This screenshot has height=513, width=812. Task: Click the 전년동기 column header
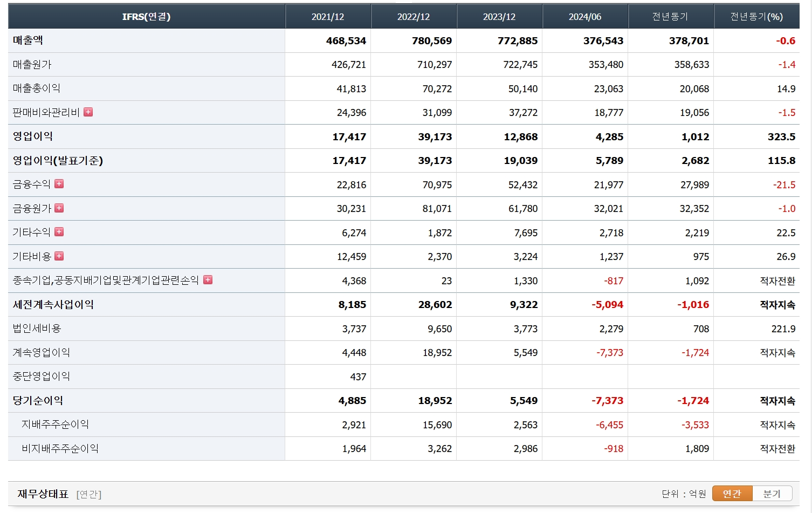tap(671, 17)
